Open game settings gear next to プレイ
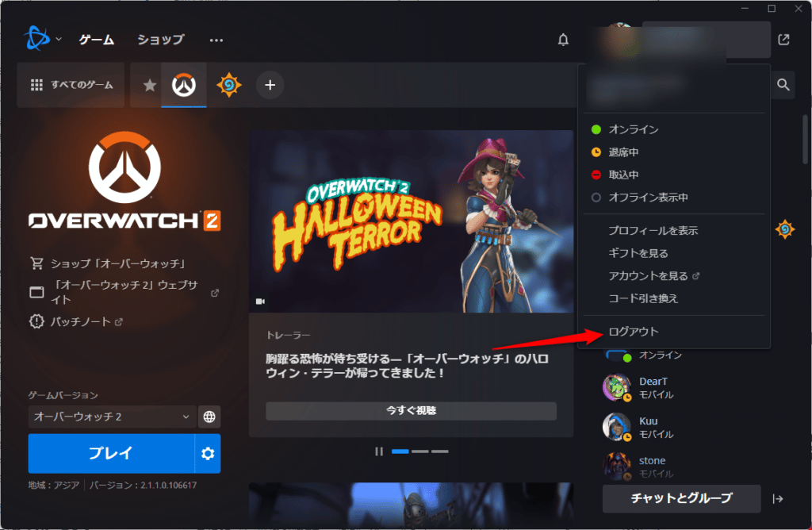Image resolution: width=812 pixels, height=530 pixels. coord(208,453)
